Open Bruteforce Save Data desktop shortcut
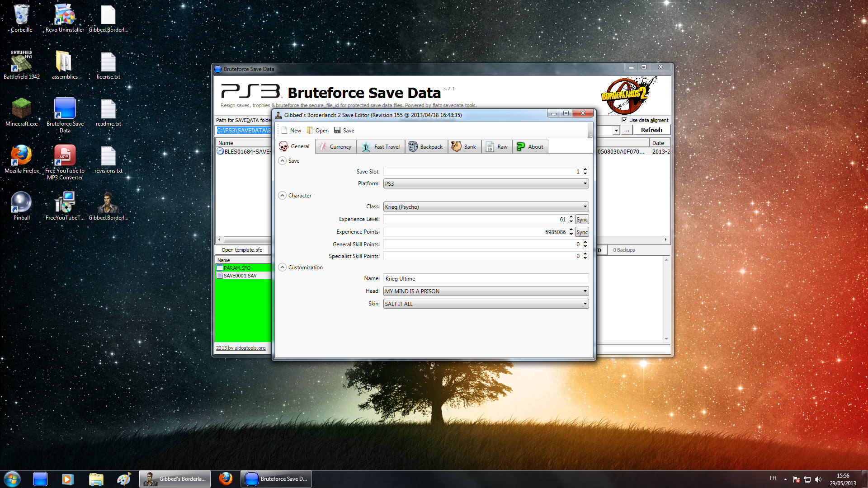 coord(65,115)
